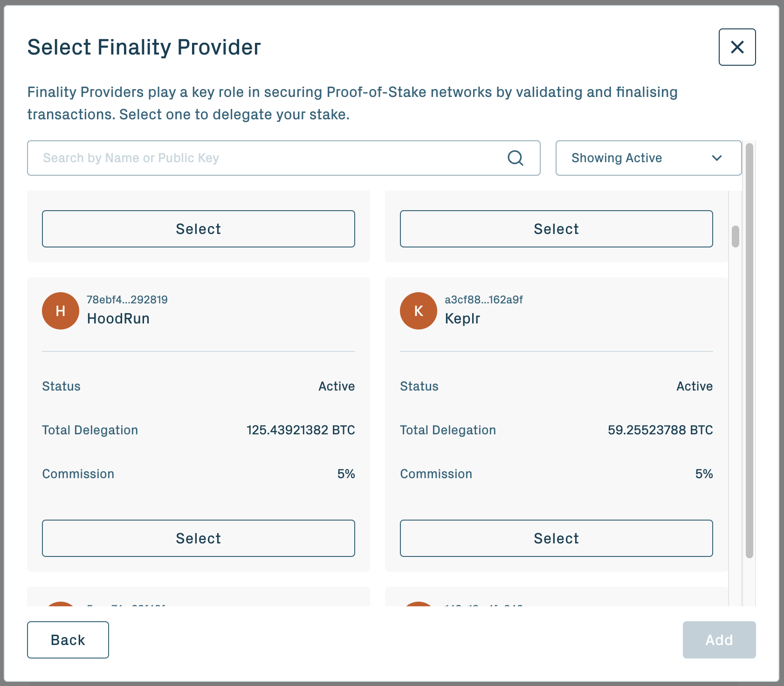Click the magnifier search icon

point(515,158)
